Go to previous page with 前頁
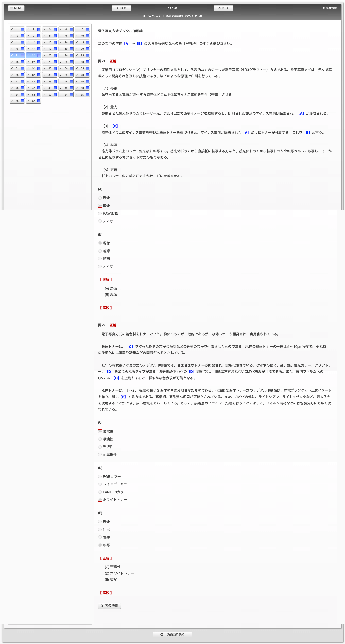This screenshot has width=345, height=644. click(x=121, y=8)
